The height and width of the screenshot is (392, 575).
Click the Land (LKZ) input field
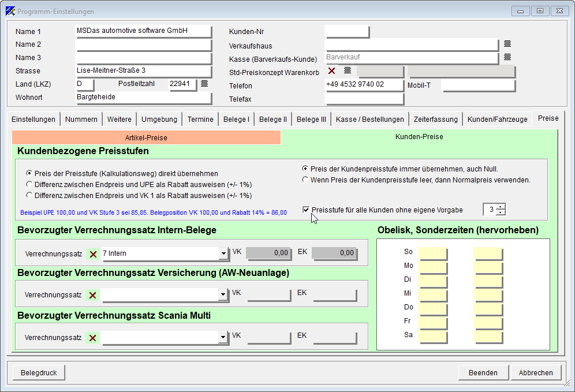coord(84,84)
